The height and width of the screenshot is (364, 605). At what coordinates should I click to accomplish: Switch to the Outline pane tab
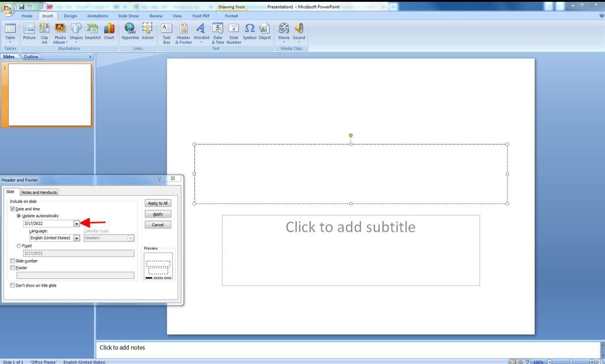[x=31, y=57]
